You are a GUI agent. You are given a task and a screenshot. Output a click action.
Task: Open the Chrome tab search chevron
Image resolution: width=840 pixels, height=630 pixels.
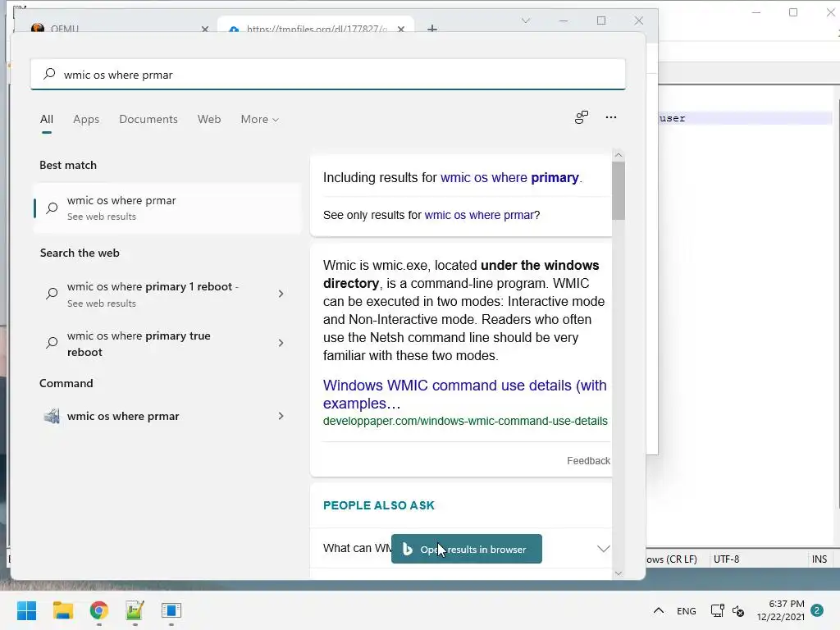point(526,21)
